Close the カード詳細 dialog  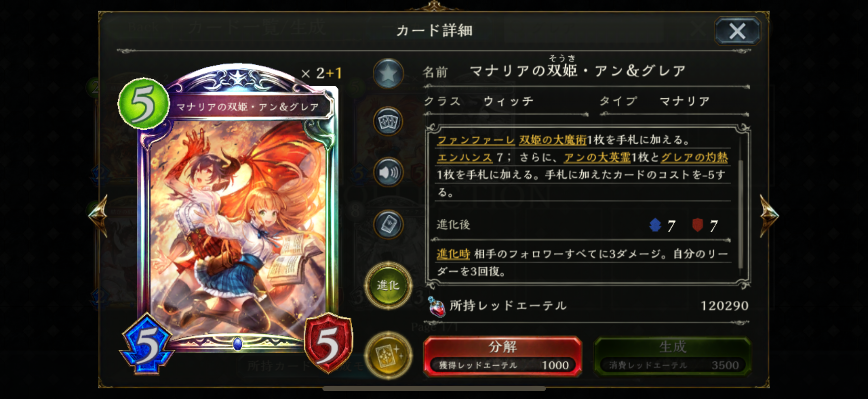(737, 31)
